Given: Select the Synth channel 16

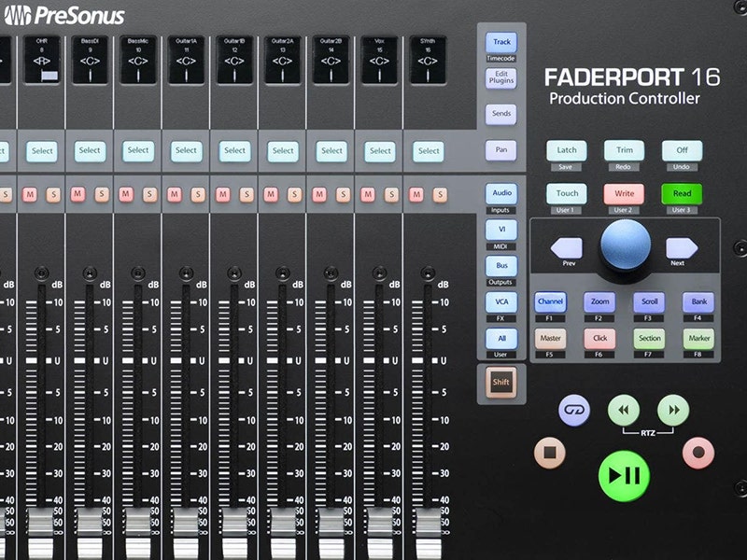Looking at the screenshot, I should tap(429, 151).
